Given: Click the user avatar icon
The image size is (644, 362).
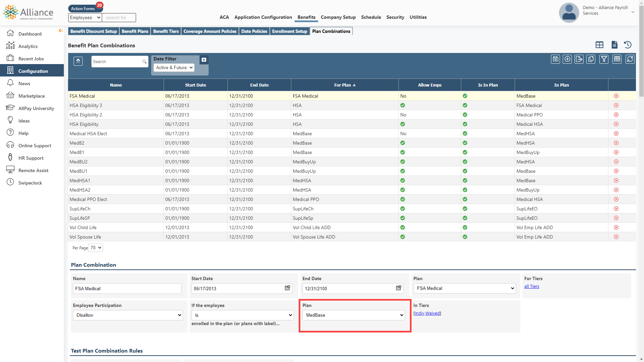Looking at the screenshot, I should tap(569, 13).
